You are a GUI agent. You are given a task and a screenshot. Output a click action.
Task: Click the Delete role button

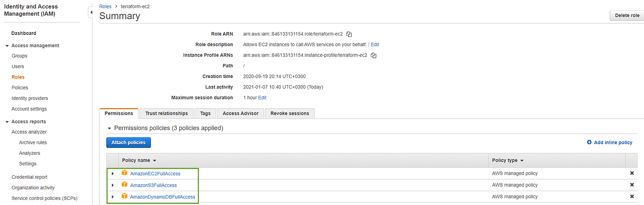(x=627, y=15)
